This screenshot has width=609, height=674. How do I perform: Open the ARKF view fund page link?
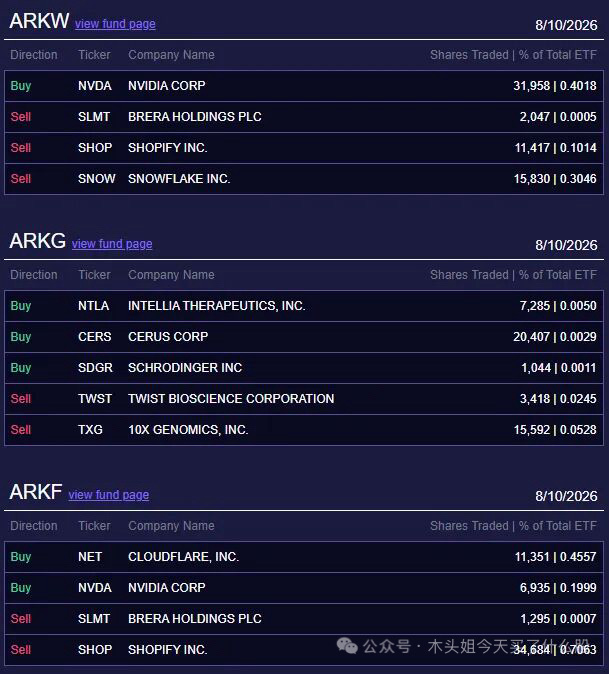[109, 495]
